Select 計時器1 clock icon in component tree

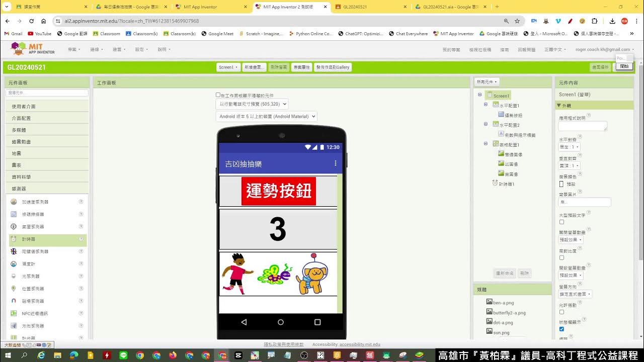coord(495,184)
